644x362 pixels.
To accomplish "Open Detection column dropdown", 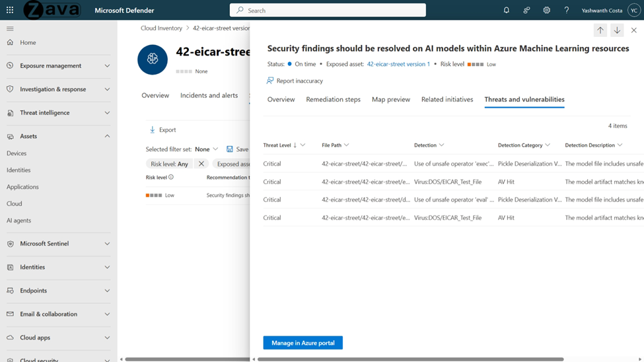I will point(441,145).
